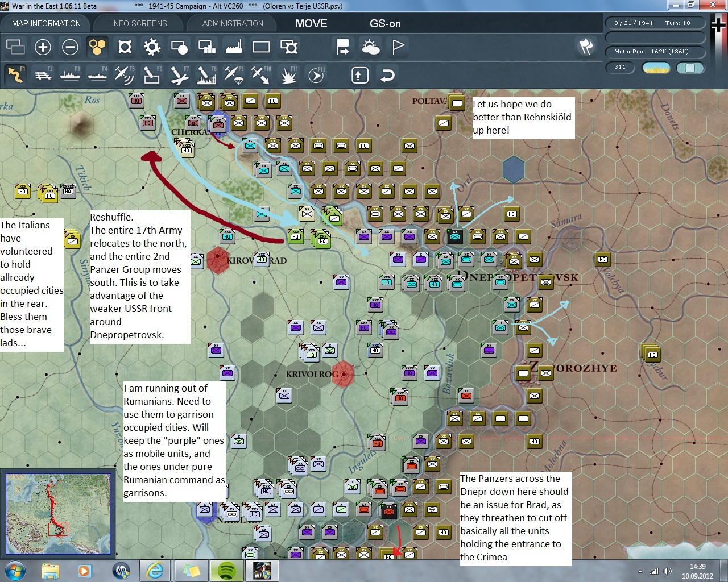The image size is (728, 582).
Task: Click the German cross flag emblem
Action: [x=718, y=26]
